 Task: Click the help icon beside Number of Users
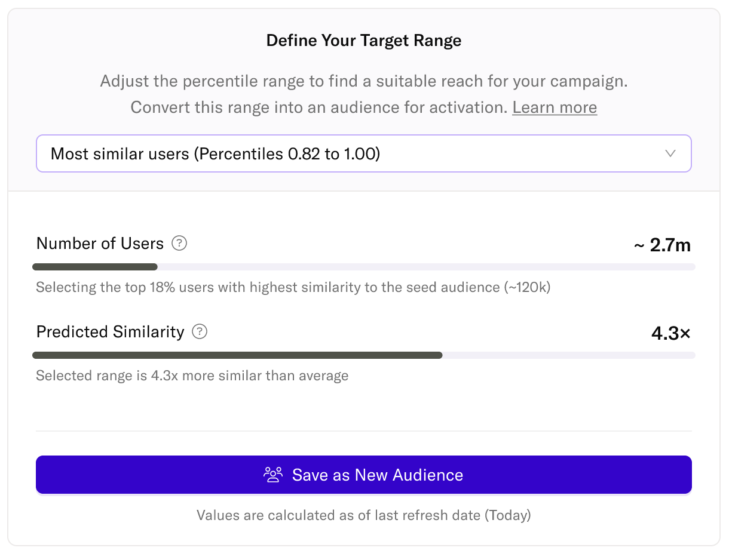click(x=179, y=244)
